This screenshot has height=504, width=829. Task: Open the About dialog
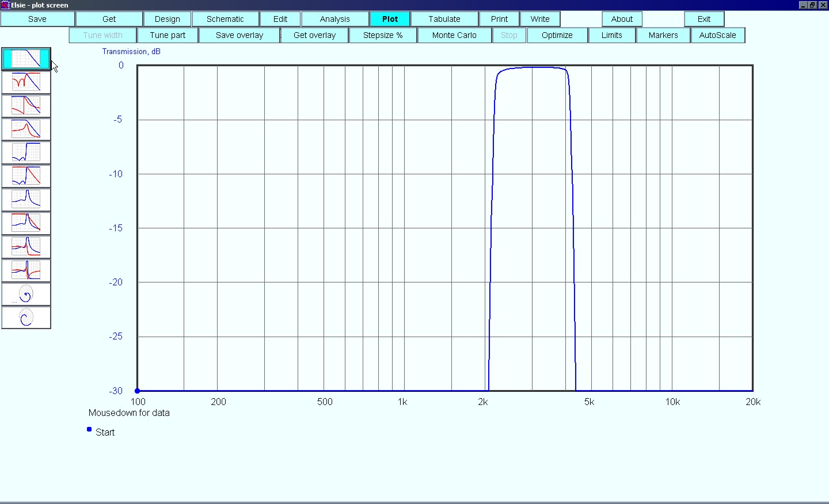click(x=622, y=19)
